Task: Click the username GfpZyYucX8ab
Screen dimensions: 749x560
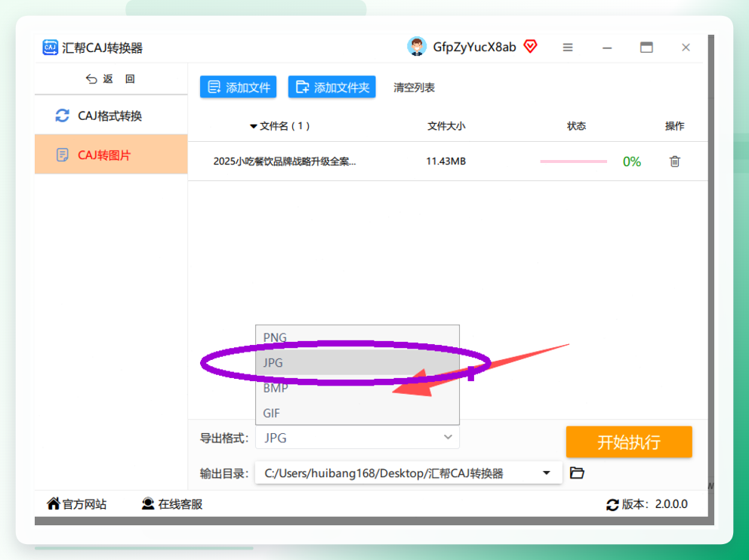Action: (474, 47)
